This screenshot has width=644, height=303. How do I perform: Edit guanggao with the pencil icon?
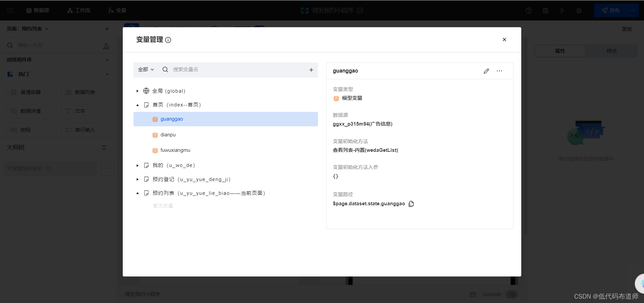click(x=486, y=71)
